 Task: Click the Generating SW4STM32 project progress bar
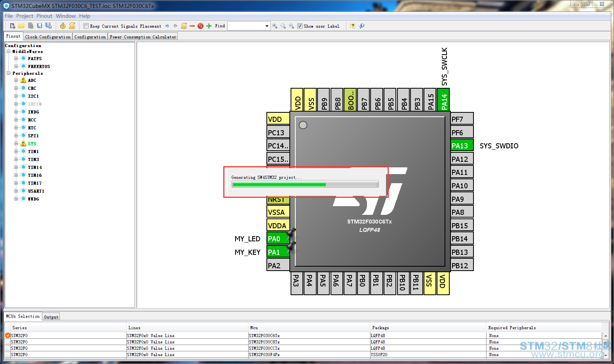pyautogui.click(x=305, y=184)
